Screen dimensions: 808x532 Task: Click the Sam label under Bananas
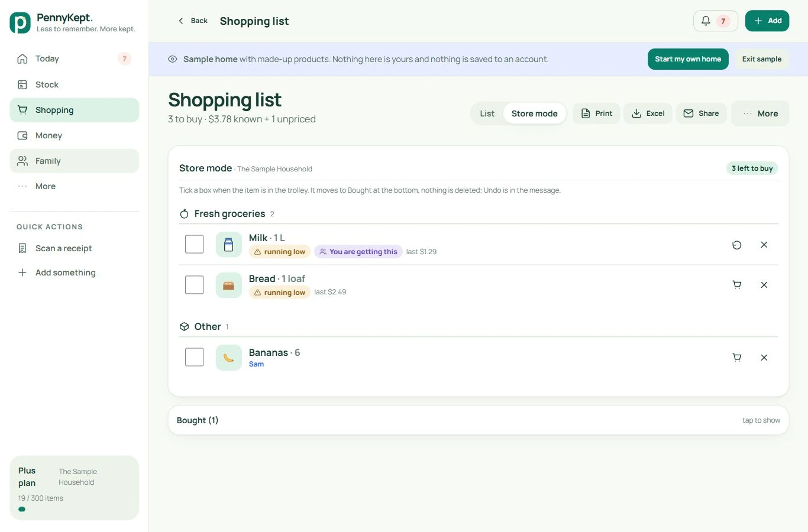(256, 364)
